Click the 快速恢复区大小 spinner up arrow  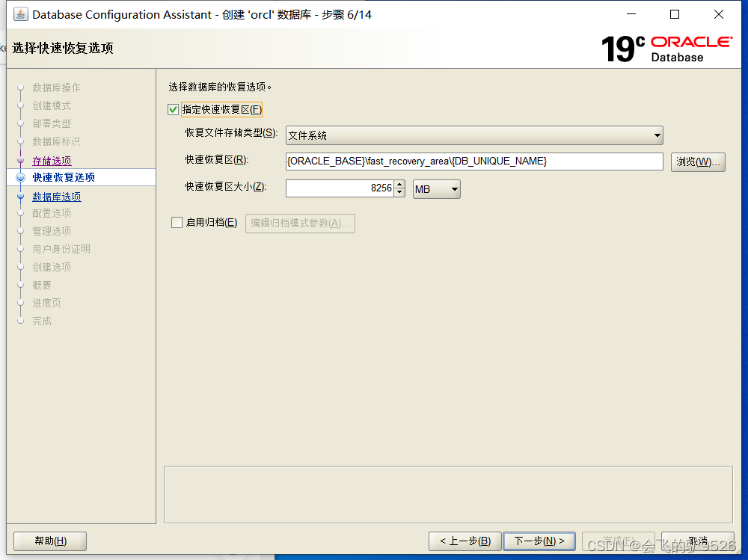399,185
